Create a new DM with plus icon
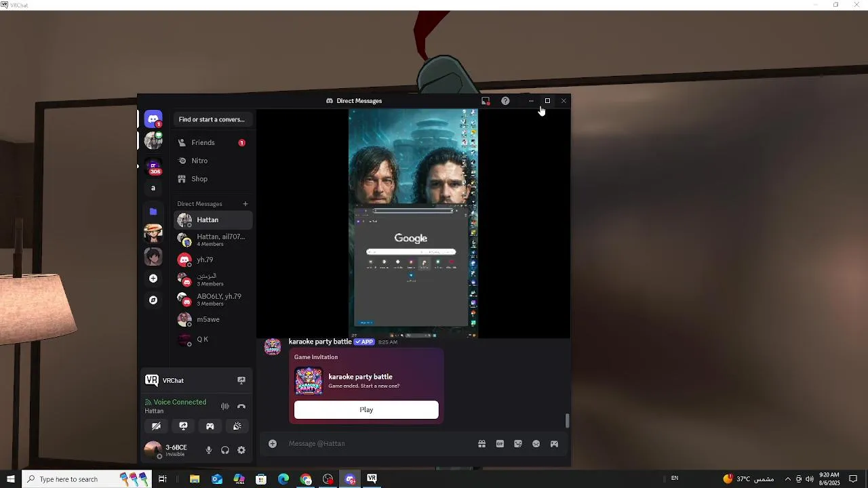The image size is (868, 488). pyautogui.click(x=245, y=204)
